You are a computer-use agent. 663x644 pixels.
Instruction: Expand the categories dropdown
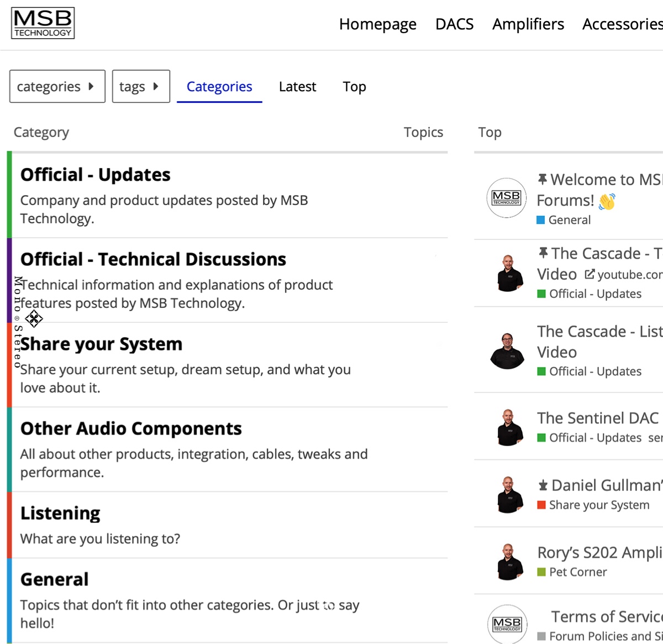[x=57, y=86]
